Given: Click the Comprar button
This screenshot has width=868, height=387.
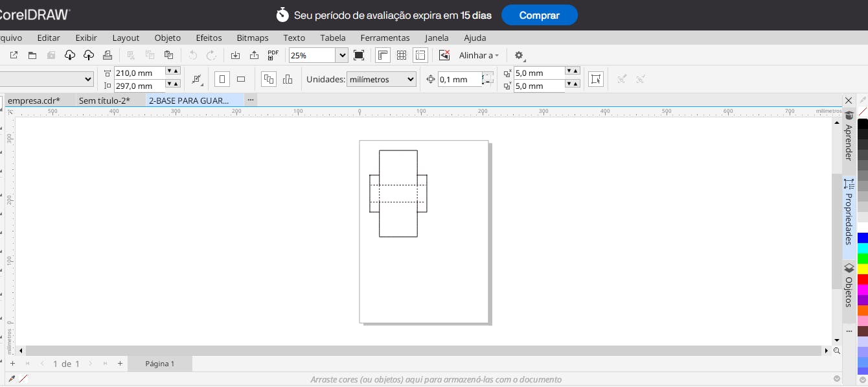Looking at the screenshot, I should pyautogui.click(x=539, y=15).
